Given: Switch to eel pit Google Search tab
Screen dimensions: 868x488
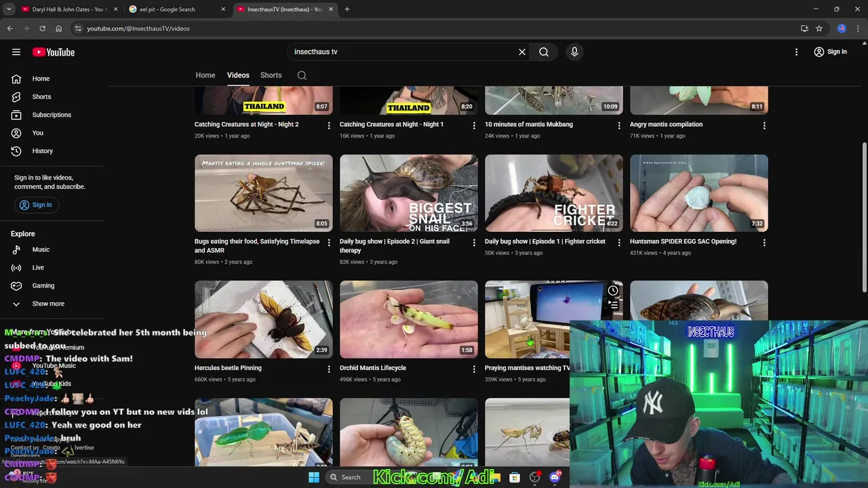Looking at the screenshot, I should coord(178,9).
